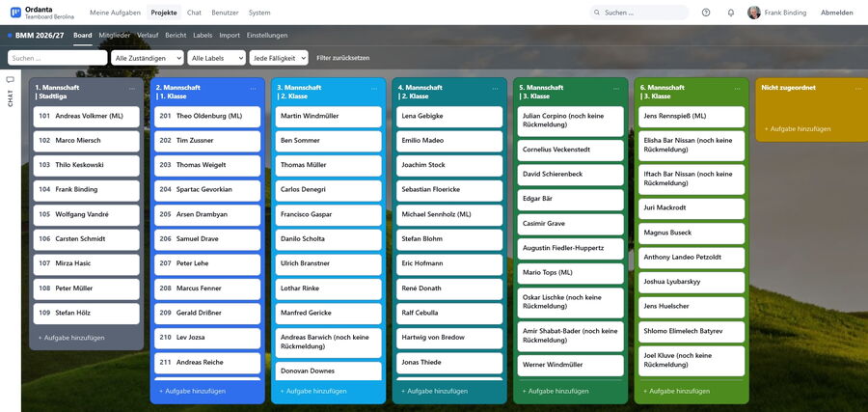868x412 pixels.
Task: Open card Lena Gebigke
Action: point(449,117)
